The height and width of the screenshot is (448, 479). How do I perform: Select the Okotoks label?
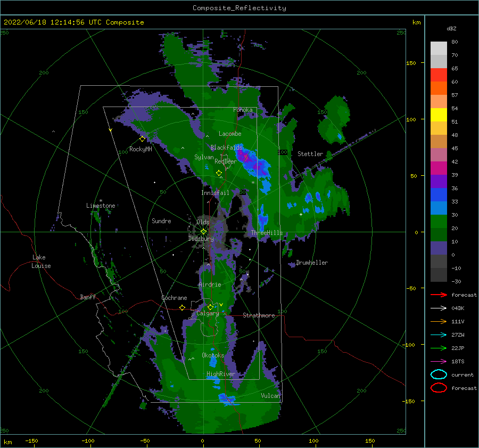(213, 355)
